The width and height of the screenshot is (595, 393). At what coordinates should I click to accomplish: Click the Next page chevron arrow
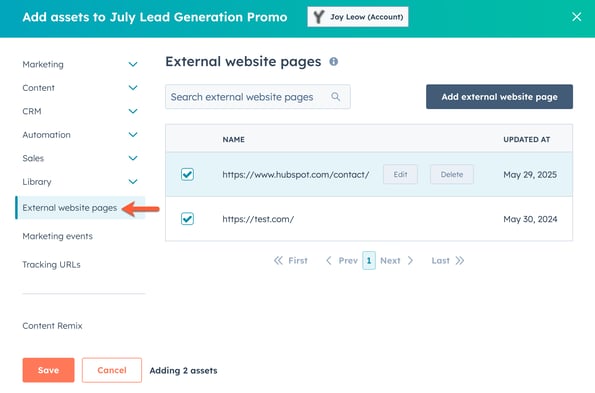410,261
